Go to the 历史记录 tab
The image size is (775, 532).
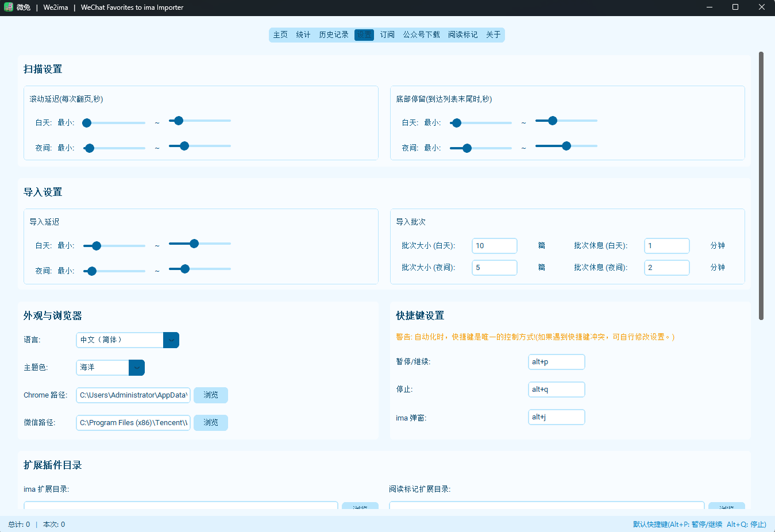[x=334, y=35]
